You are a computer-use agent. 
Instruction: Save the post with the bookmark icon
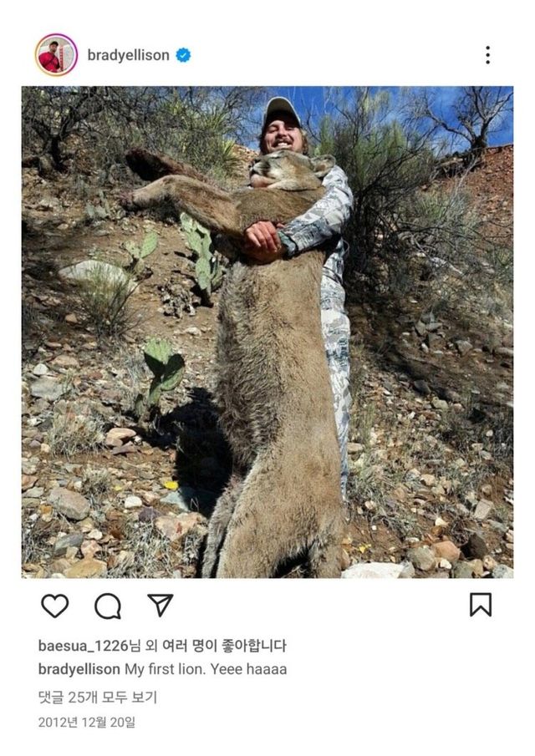(x=481, y=605)
